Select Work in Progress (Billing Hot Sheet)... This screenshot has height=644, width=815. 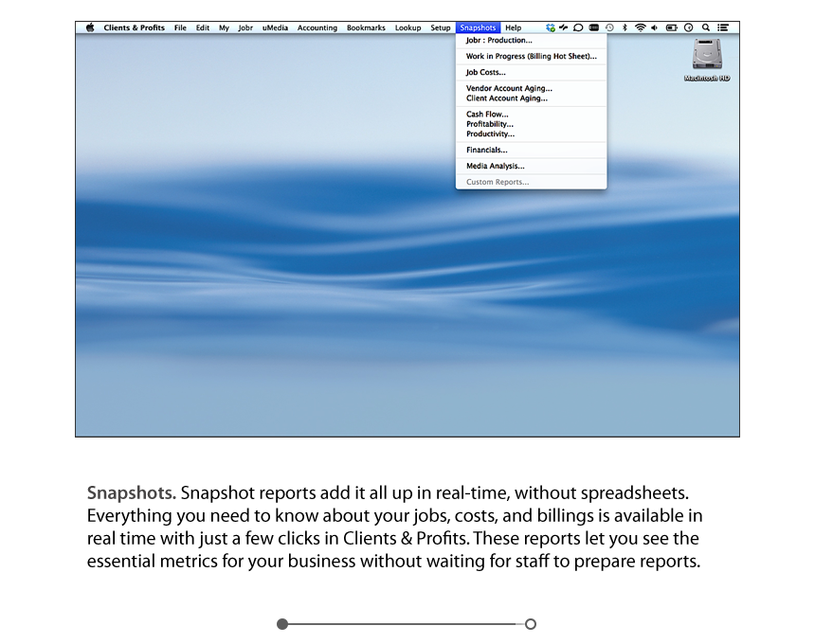[531, 57]
